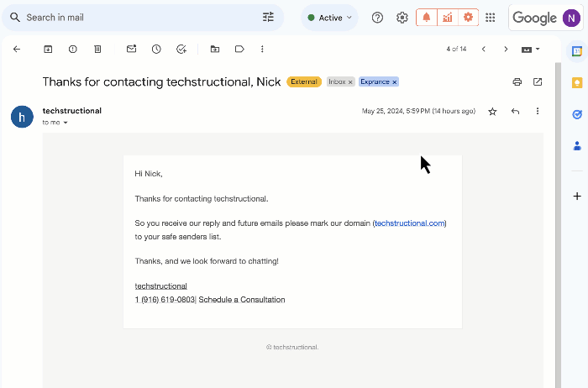Click the orange chart extension icon
This screenshot has height=388, width=588.
(448, 18)
